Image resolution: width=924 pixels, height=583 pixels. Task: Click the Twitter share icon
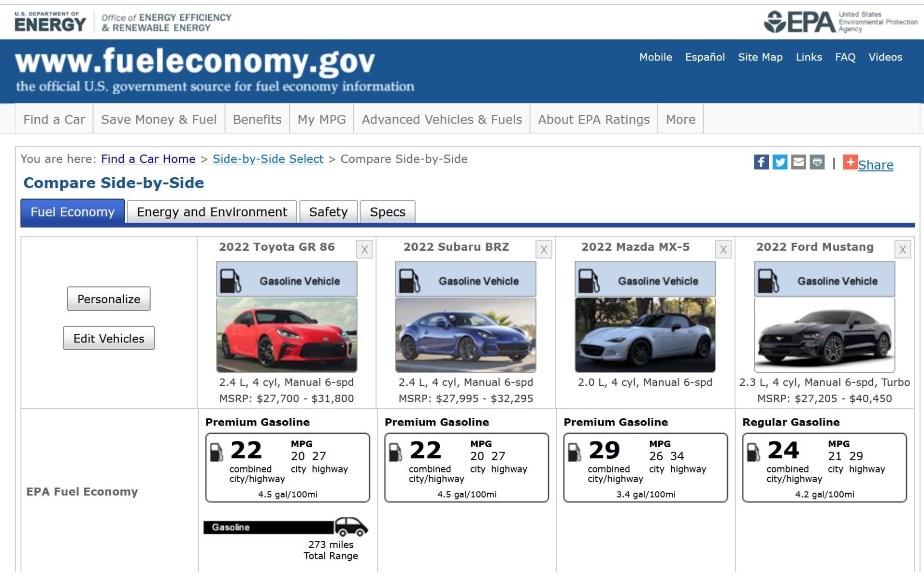coord(780,162)
